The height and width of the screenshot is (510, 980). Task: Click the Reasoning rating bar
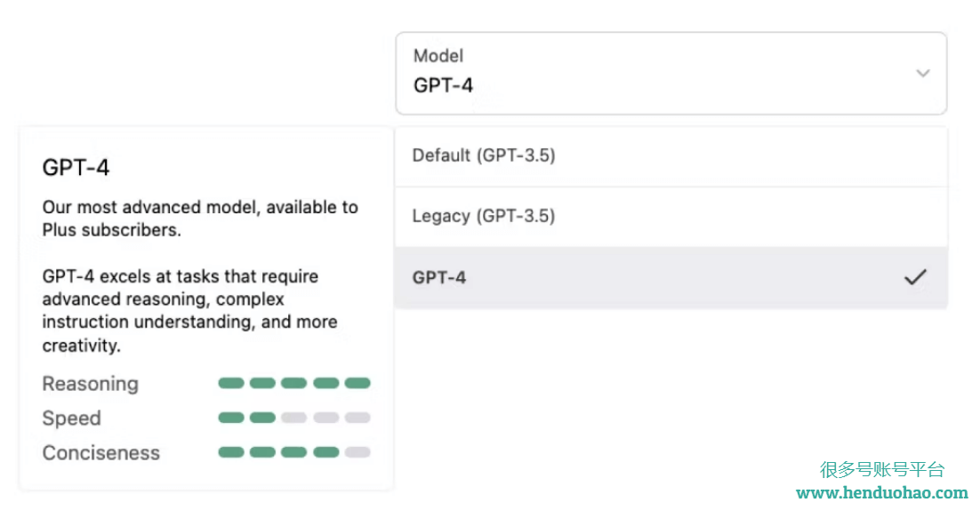tap(294, 383)
